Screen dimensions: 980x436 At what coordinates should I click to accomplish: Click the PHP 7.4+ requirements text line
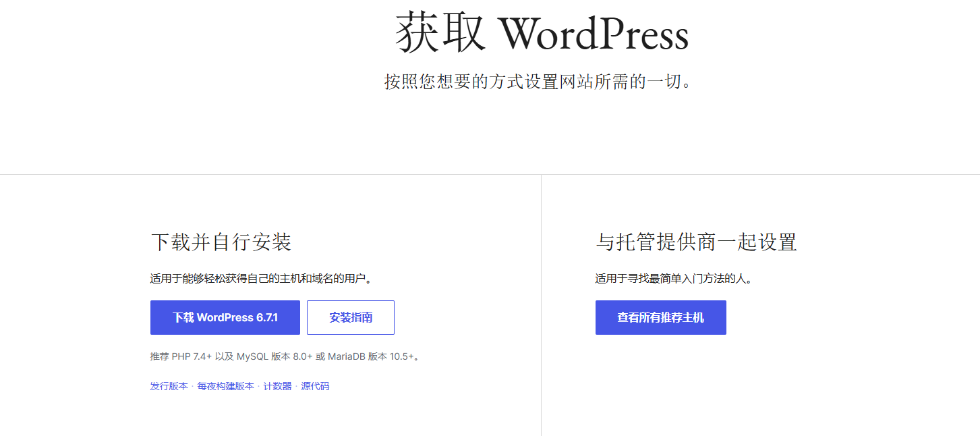tap(286, 356)
